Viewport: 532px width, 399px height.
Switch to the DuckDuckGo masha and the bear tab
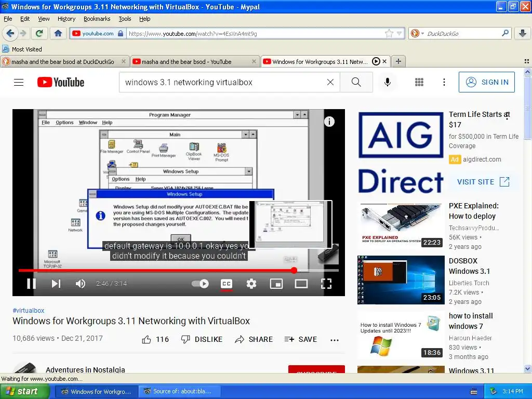[x=64, y=61]
